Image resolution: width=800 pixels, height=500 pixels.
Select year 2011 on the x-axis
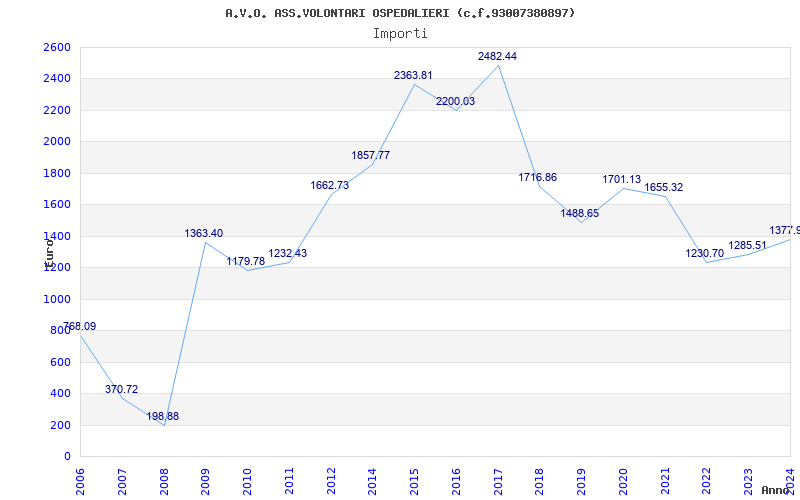tap(289, 482)
